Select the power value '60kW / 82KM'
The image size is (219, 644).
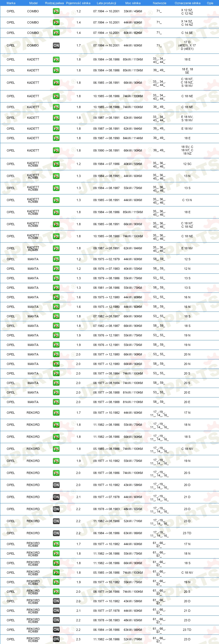click(x=133, y=33)
